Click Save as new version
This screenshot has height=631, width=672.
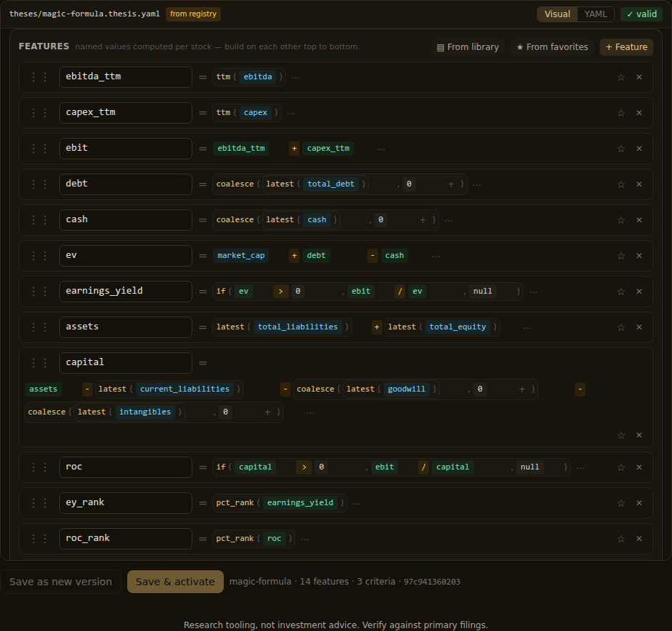[61, 582]
